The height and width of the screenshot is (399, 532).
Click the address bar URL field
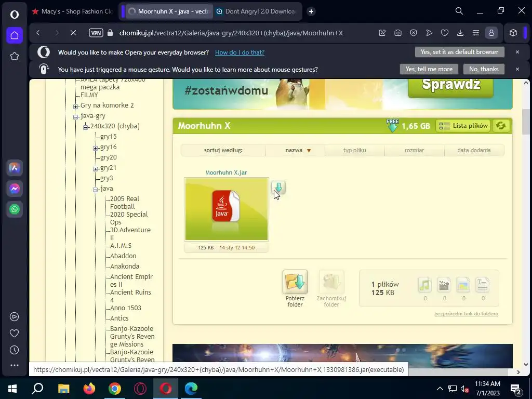(231, 33)
